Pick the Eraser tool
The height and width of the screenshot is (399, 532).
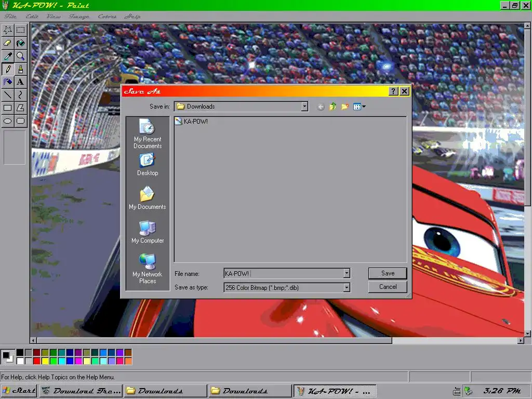pos(8,43)
